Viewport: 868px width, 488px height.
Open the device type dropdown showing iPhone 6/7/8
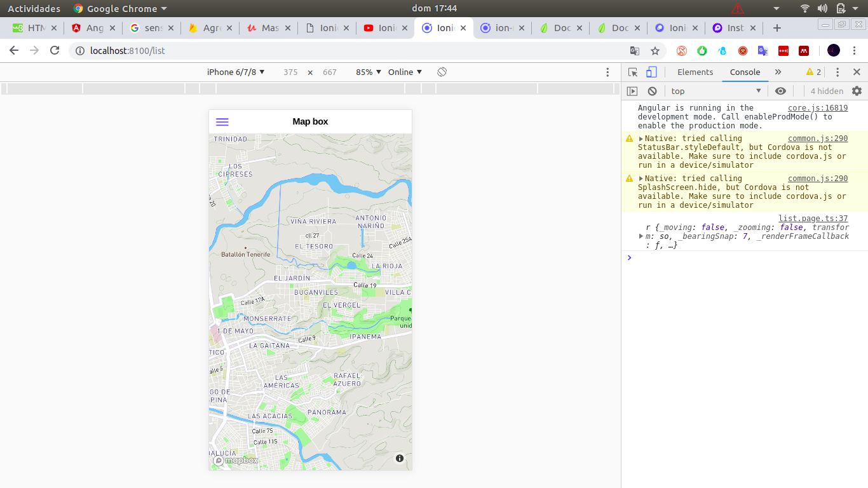coord(235,72)
